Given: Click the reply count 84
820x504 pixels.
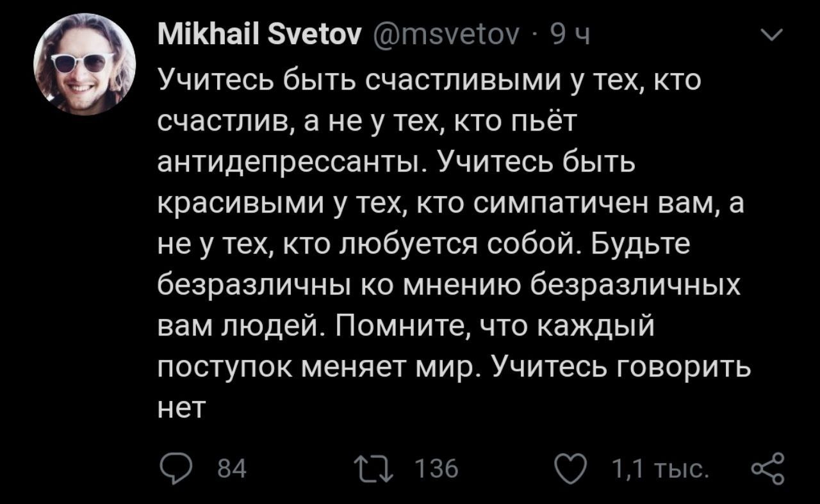Looking at the screenshot, I should (232, 471).
